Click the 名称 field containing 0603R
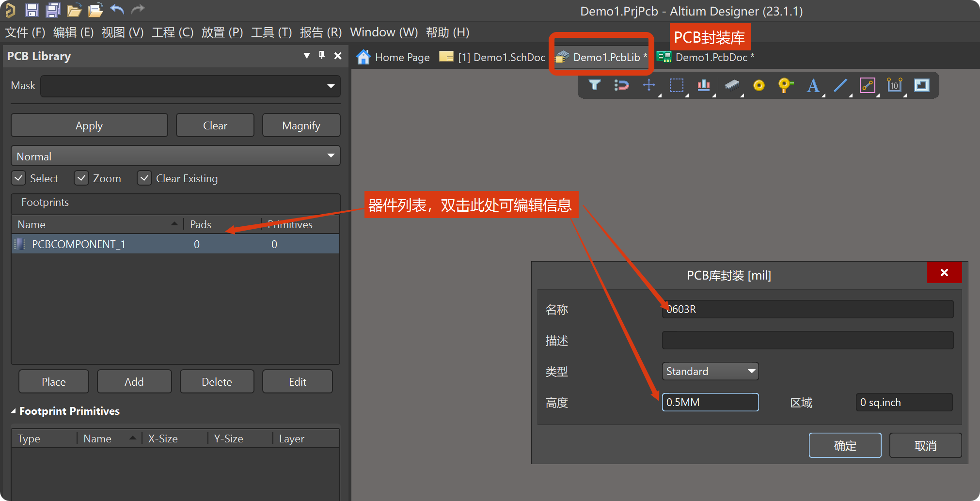 click(807, 309)
